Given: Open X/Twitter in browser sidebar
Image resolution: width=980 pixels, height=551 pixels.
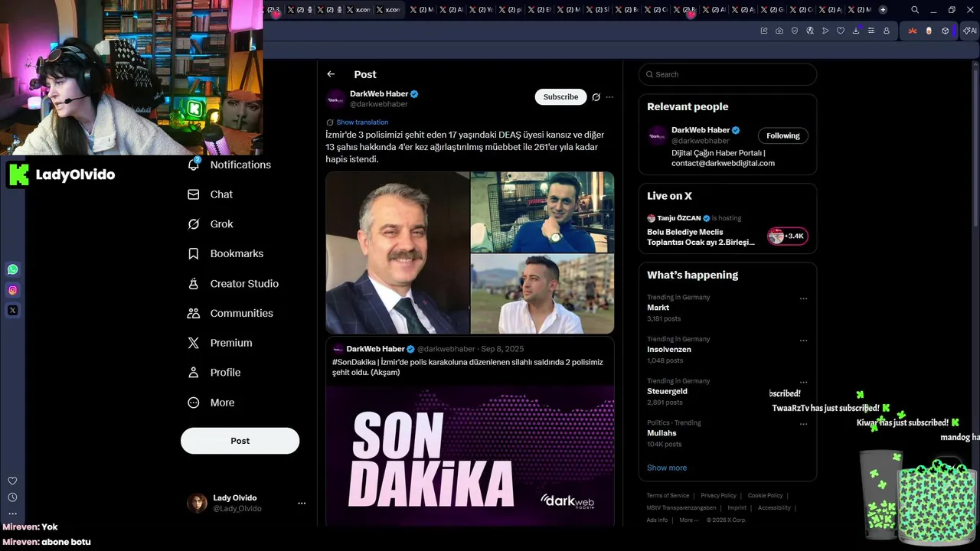Looking at the screenshot, I should (12, 311).
